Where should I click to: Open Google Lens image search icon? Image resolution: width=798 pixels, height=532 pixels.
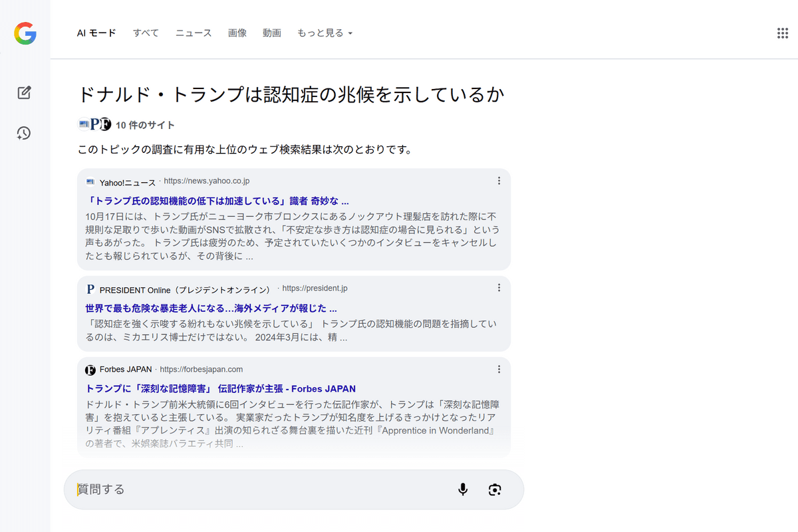[x=494, y=489]
